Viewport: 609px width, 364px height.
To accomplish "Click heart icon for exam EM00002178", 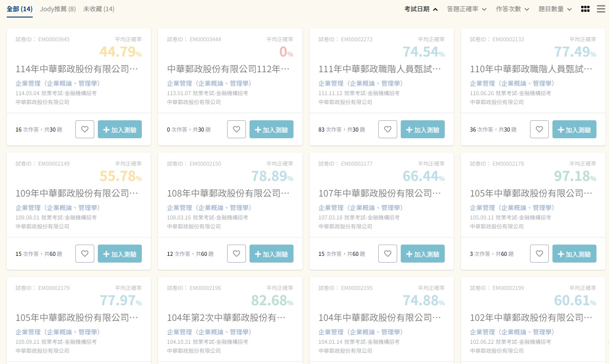I will pos(539,254).
